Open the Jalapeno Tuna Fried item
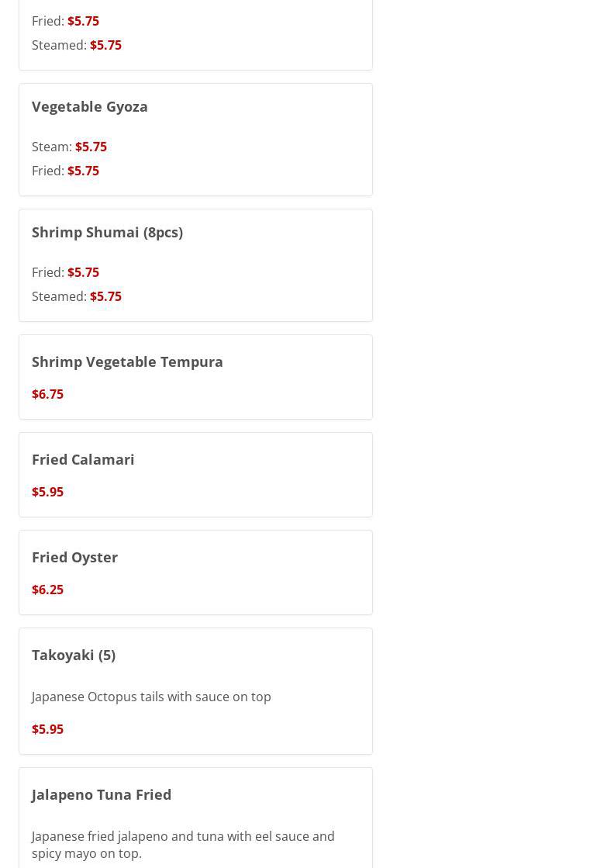 tap(102, 794)
